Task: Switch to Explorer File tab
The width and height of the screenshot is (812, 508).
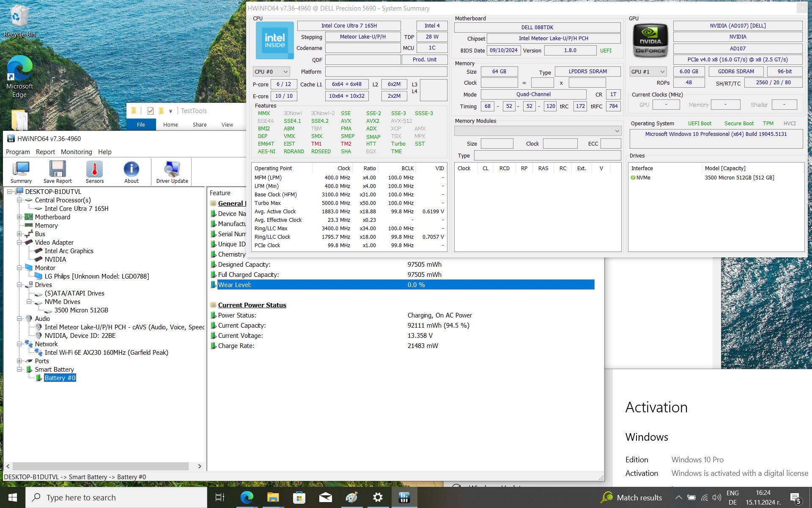Action: 141,124
